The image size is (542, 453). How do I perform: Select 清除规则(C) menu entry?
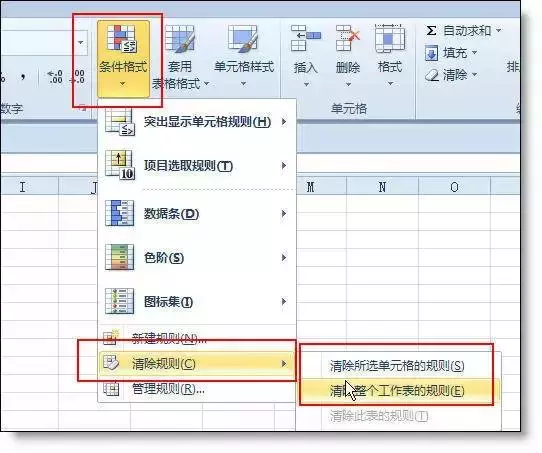click(x=197, y=364)
